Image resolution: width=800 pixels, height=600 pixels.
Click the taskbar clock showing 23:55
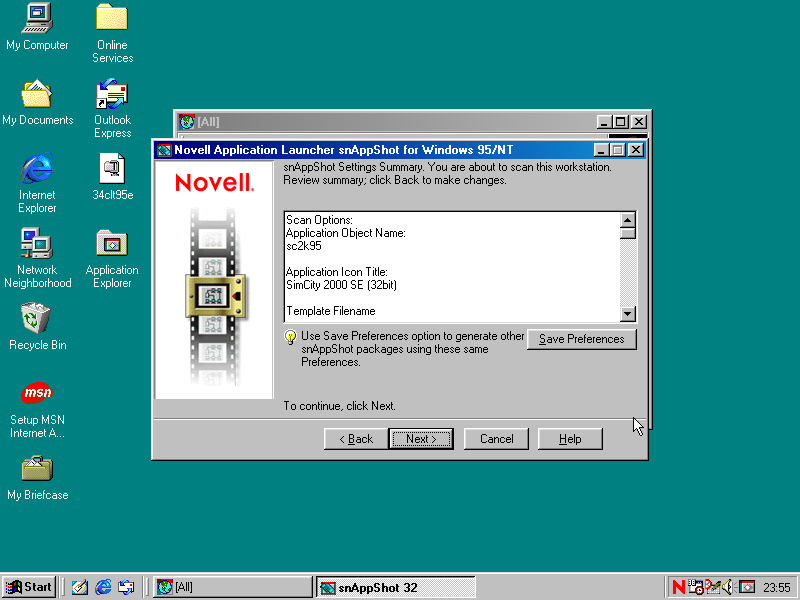(777, 588)
